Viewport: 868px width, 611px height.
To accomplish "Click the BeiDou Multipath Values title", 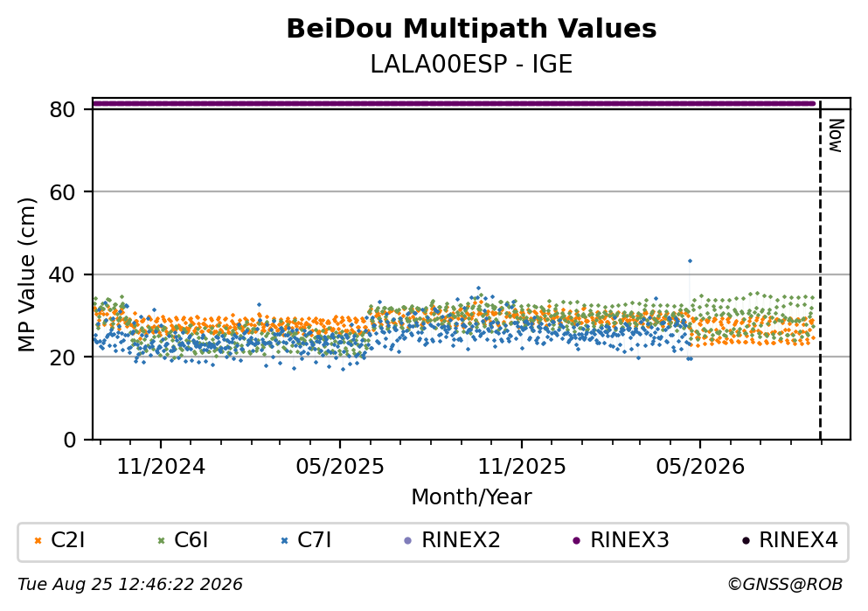I will [x=471, y=29].
